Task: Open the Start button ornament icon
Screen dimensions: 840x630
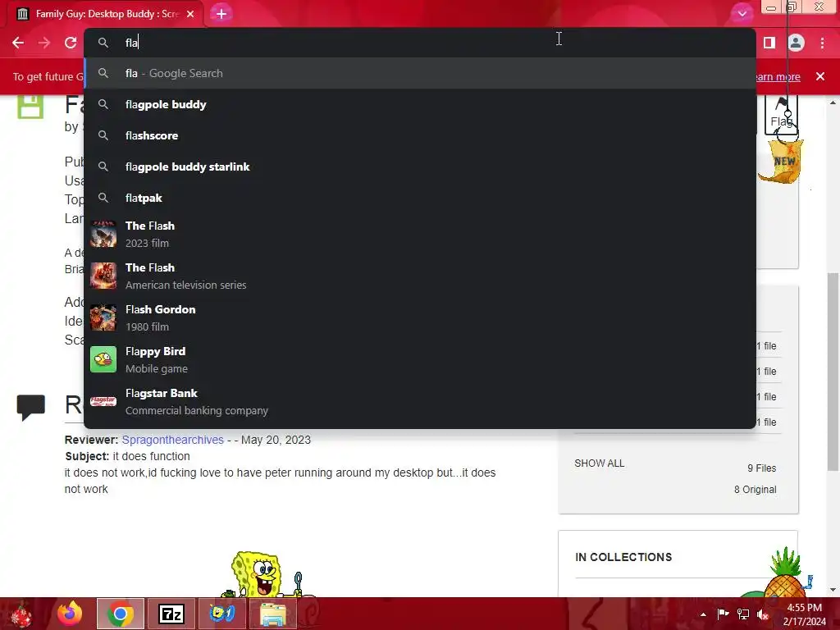Action: coord(21,614)
